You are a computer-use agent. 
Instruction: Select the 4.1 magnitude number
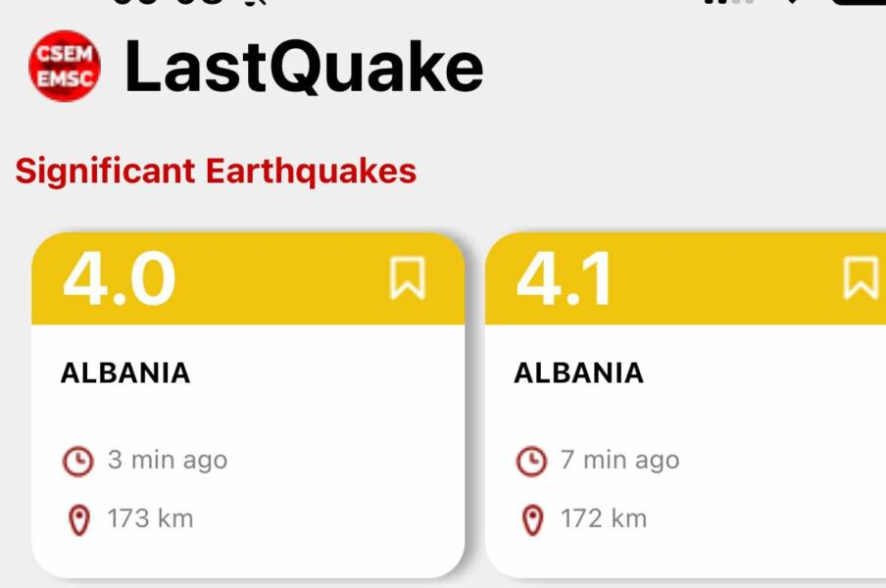point(564,278)
